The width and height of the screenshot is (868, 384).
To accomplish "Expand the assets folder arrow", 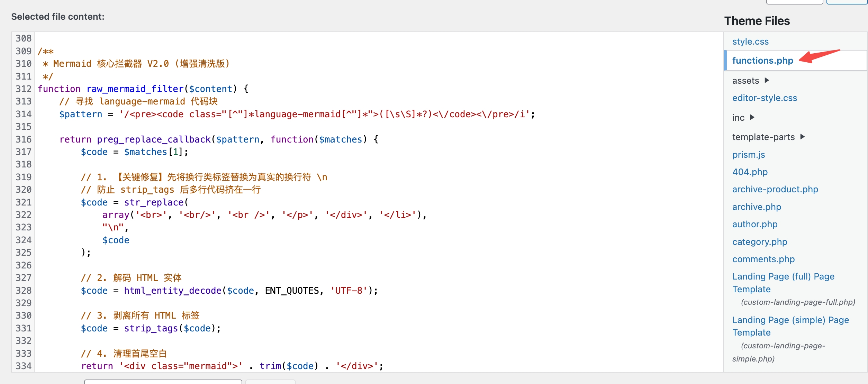I will pyautogui.click(x=767, y=81).
